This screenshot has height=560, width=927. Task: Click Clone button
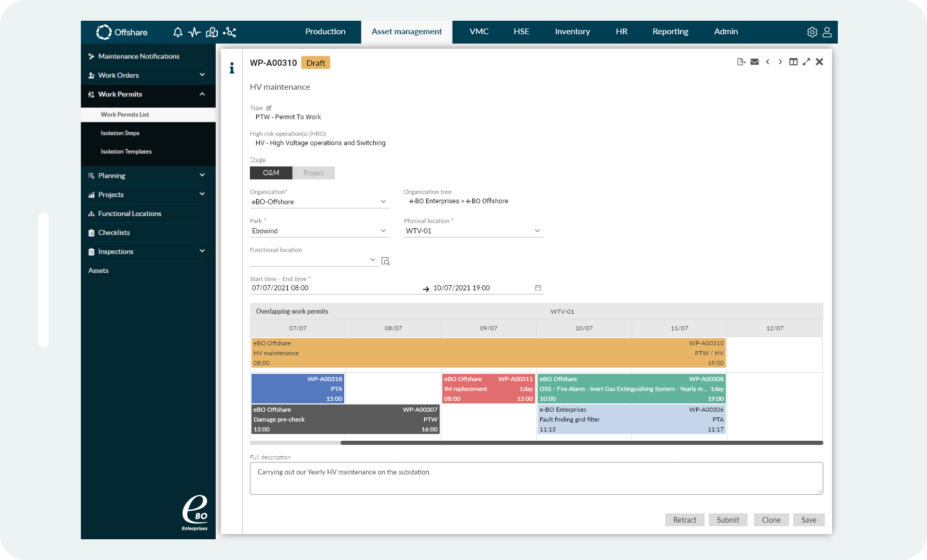771,520
